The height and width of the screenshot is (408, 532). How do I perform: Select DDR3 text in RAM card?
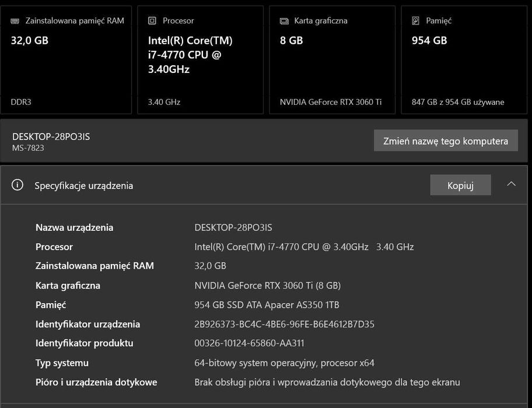point(21,102)
